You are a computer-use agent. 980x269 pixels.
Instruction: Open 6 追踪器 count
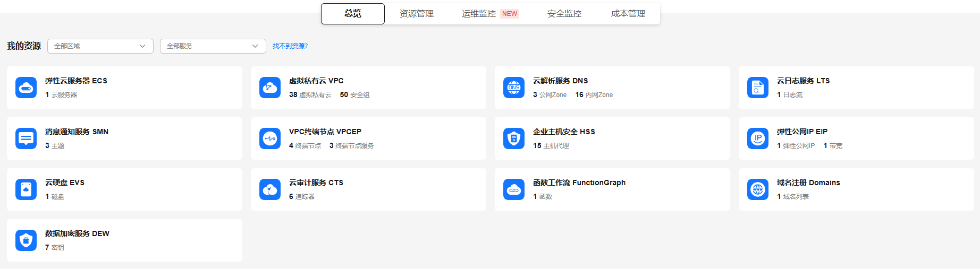[x=302, y=197]
